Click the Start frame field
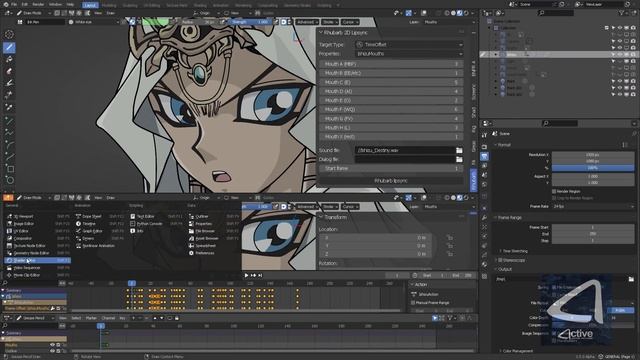Screen dimensions: 640x360 pyautogui.click(x=391, y=168)
